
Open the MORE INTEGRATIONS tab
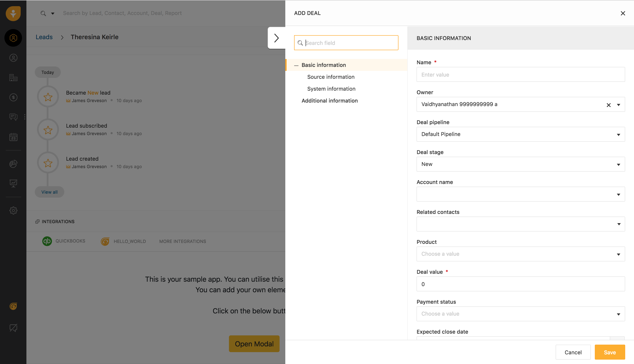coord(182,241)
